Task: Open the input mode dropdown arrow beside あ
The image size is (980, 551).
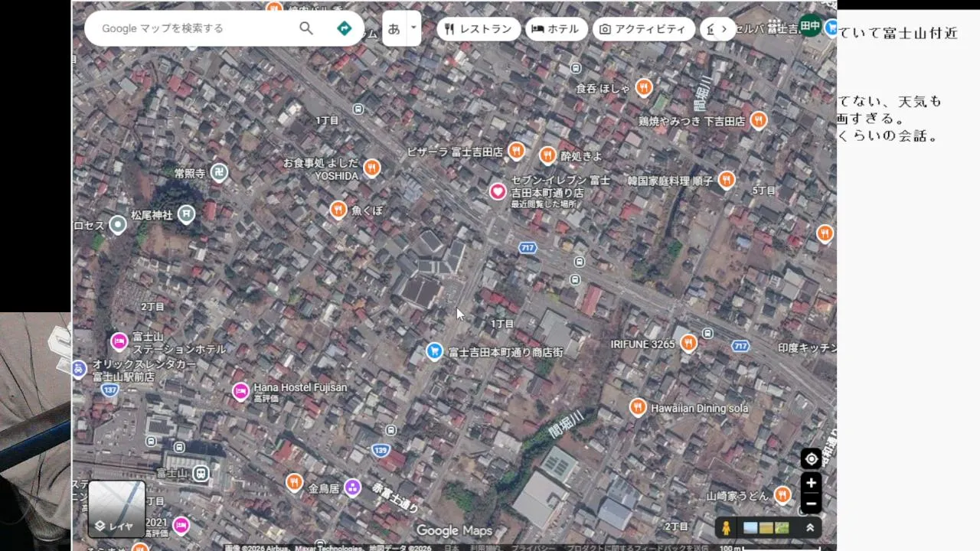Action: [x=413, y=28]
